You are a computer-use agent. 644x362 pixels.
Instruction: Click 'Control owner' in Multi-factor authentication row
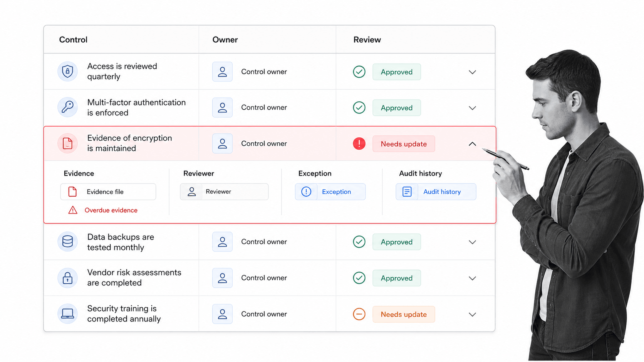pos(264,107)
